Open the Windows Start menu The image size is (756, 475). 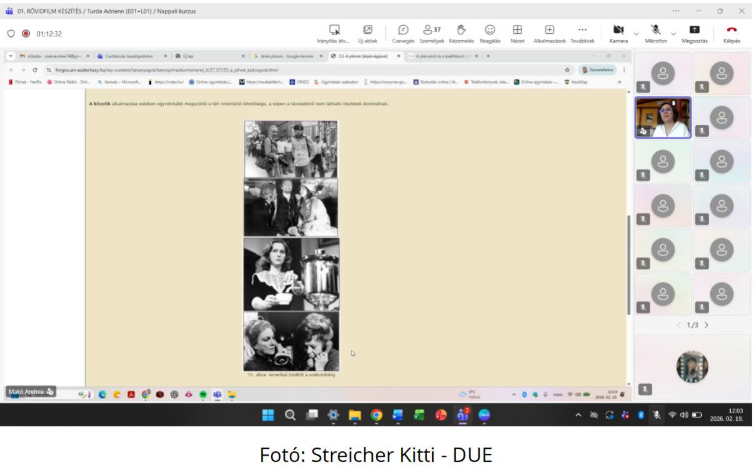pos(268,415)
